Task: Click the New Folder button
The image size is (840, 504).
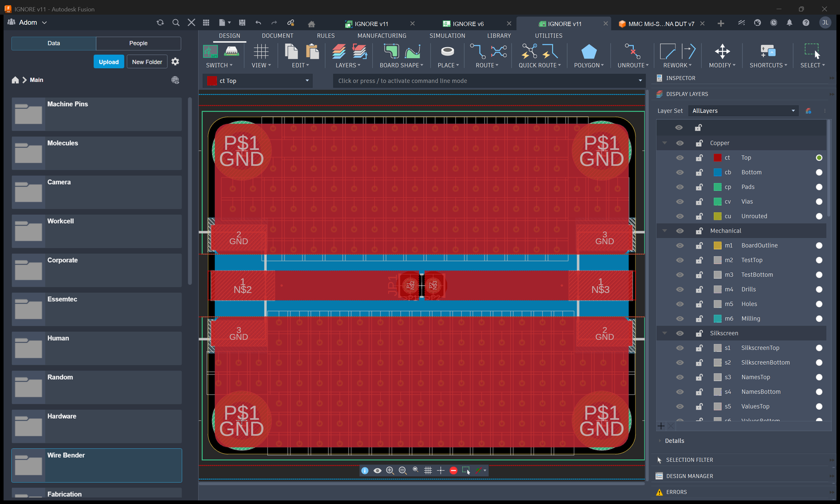Action: [x=147, y=62]
